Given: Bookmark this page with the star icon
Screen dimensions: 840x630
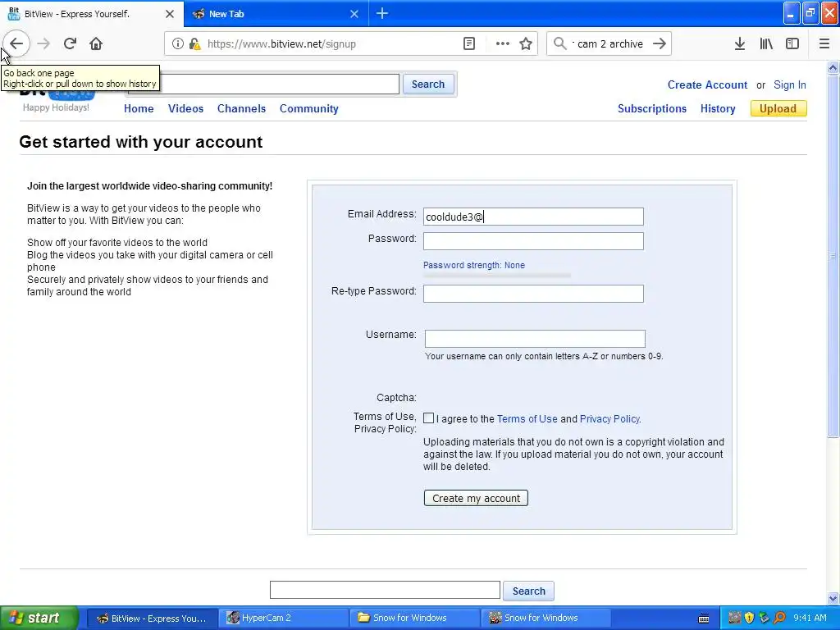Looking at the screenshot, I should [x=526, y=44].
